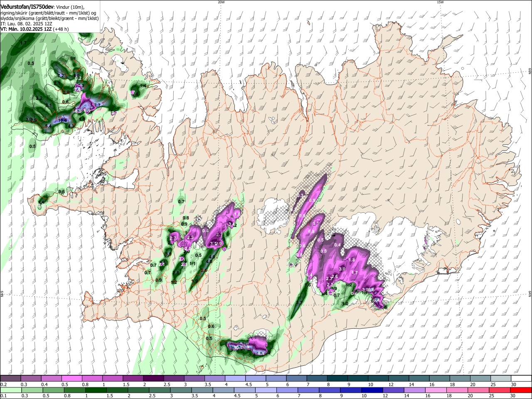Screen dimensions: 532x399
Task: Click the '0.1' label under the bottom legend row
Action: (x=4, y=396)
